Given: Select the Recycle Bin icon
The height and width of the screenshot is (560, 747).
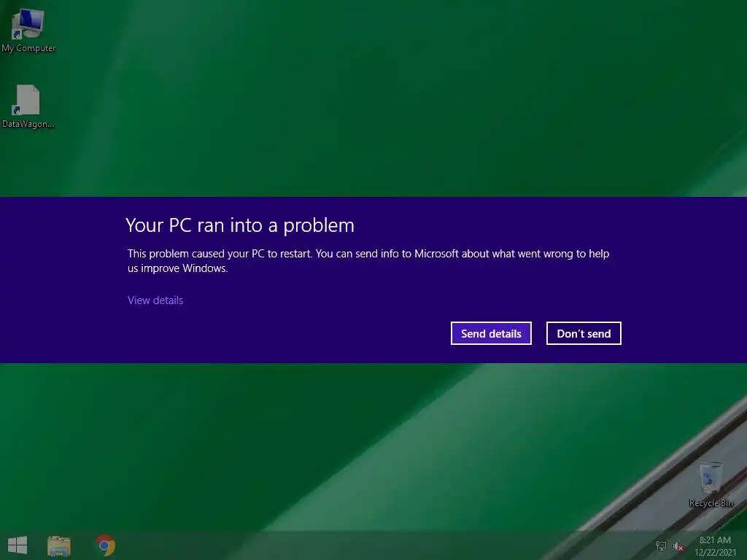Looking at the screenshot, I should click(x=711, y=484).
